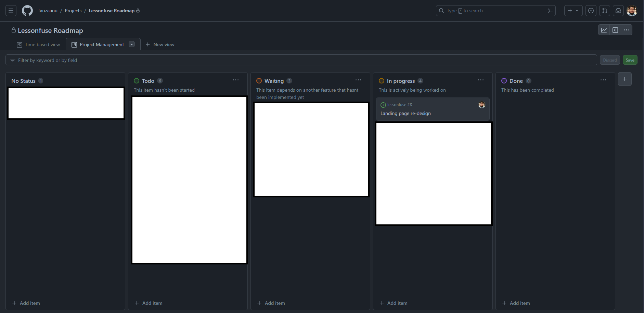Open the Todo column options menu
Viewport: 644px width, 313px height.
[x=236, y=80]
